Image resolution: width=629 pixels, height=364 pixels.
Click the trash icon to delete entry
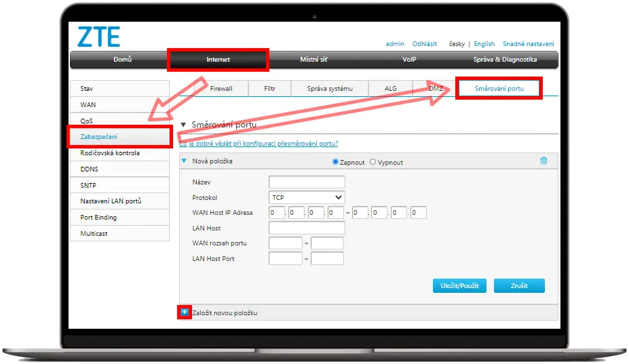tap(543, 161)
